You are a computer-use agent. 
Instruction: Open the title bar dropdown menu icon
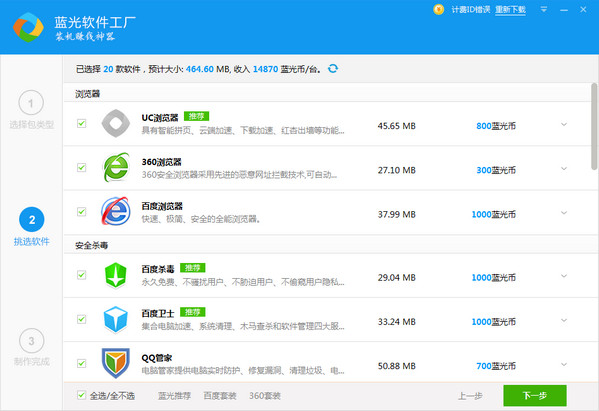tap(544, 10)
